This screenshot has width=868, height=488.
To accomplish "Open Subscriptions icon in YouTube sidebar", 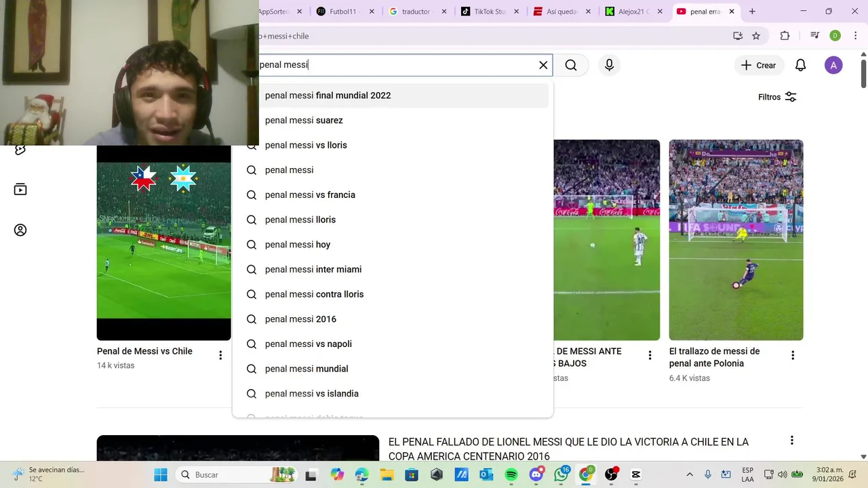I will [x=20, y=189].
